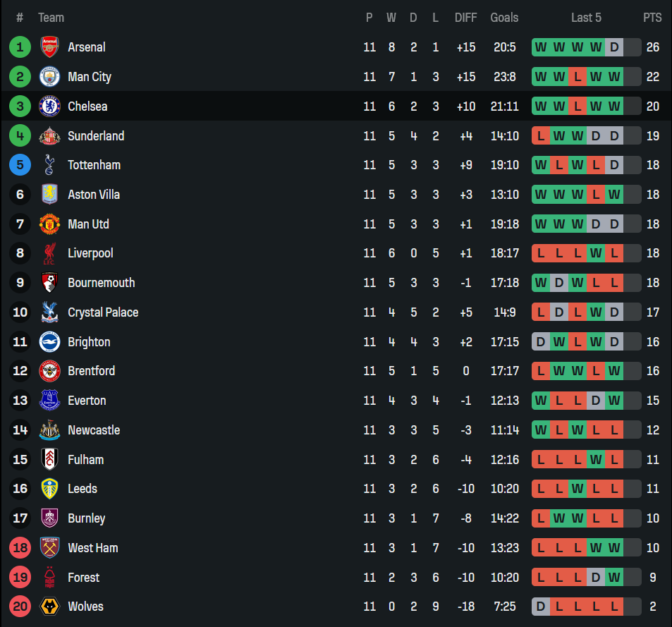This screenshot has width=672, height=627.
Task: Select the Newcastle club crest
Action: pyautogui.click(x=50, y=430)
